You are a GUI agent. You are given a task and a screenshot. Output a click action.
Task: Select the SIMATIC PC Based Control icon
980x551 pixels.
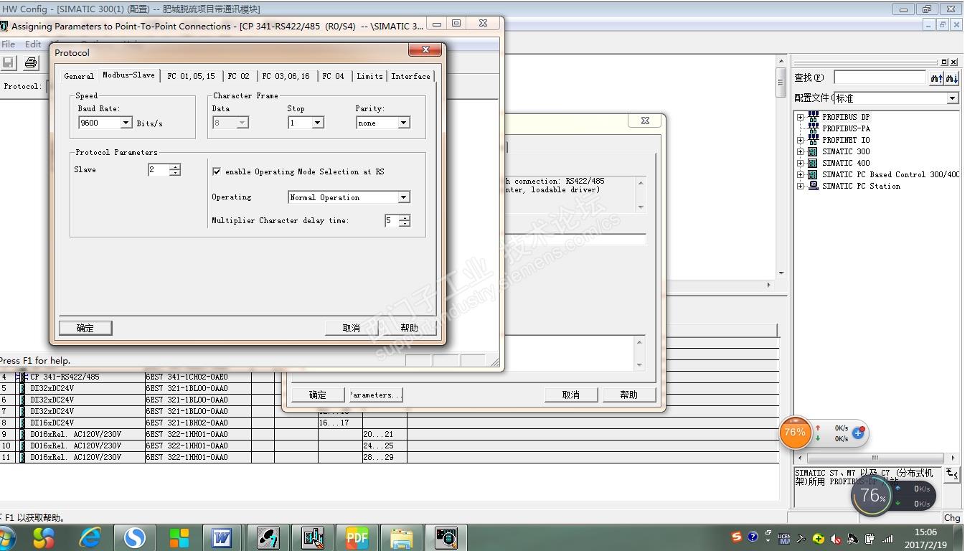coord(813,174)
